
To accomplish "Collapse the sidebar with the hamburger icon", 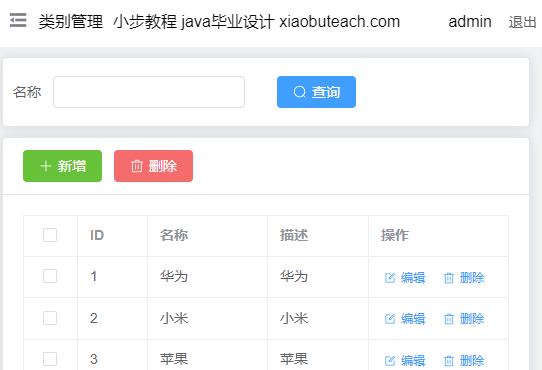I will [x=18, y=20].
